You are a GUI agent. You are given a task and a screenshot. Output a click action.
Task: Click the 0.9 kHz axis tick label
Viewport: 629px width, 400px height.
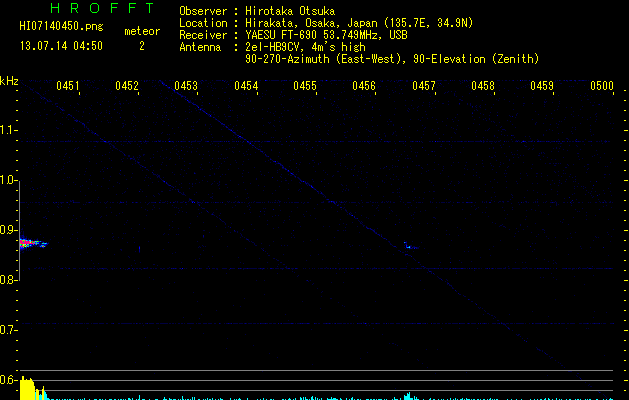pyautogui.click(x=8, y=229)
